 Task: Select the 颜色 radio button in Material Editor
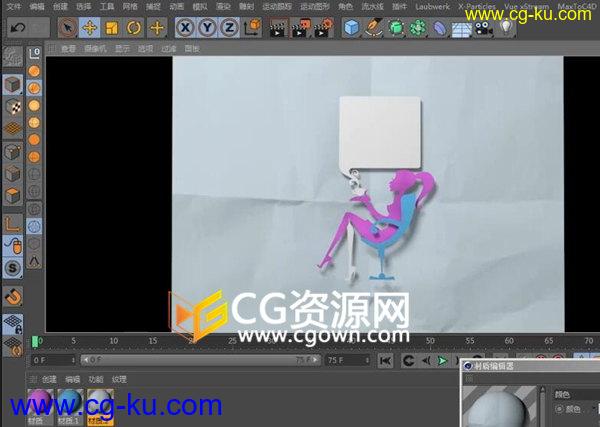pos(559,409)
